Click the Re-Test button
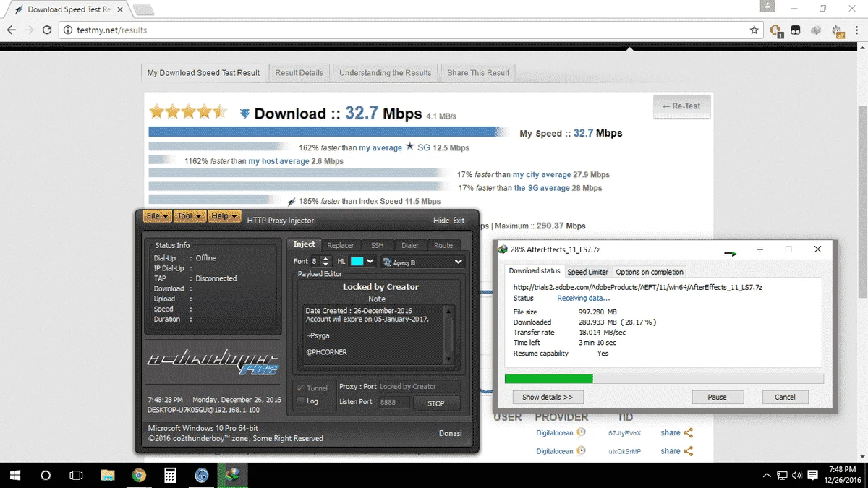Image resolution: width=868 pixels, height=488 pixels. click(681, 106)
